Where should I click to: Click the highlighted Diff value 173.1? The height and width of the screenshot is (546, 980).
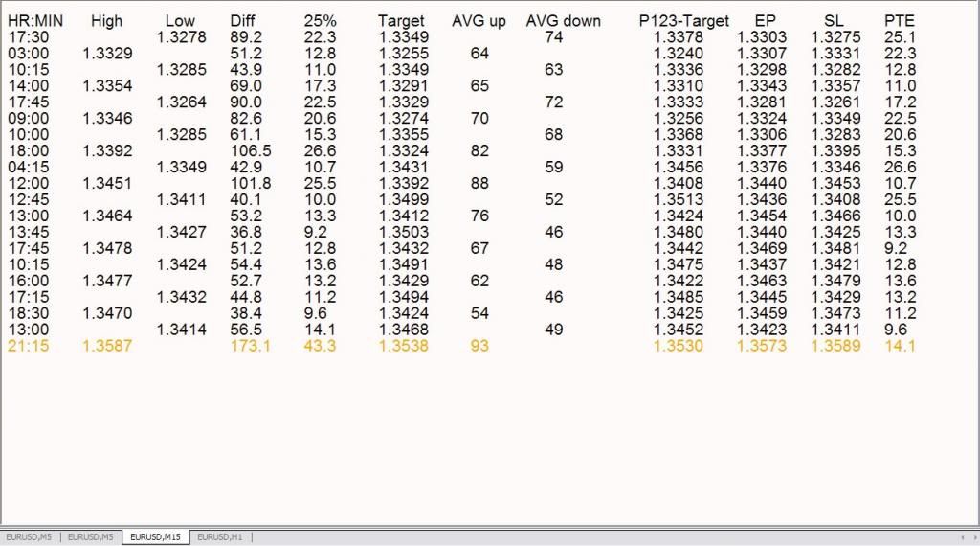(250, 347)
